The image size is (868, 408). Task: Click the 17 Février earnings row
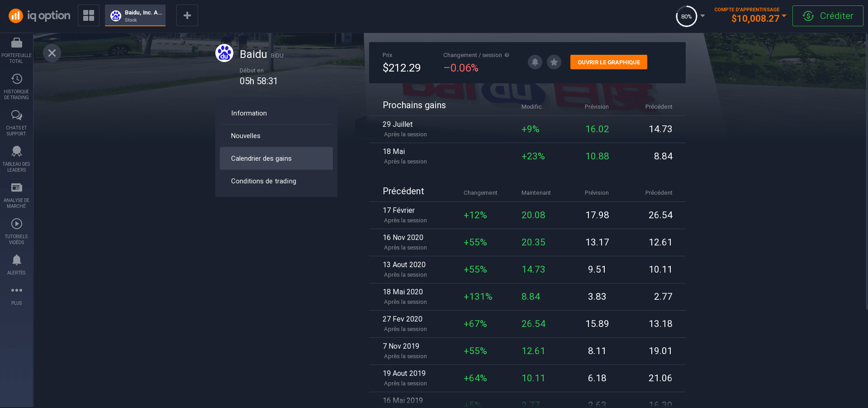[x=527, y=215]
